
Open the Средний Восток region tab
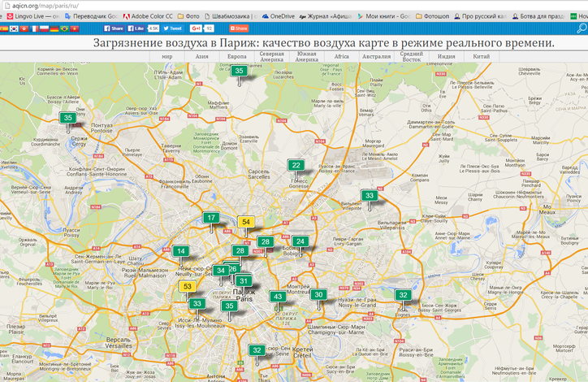pos(412,57)
